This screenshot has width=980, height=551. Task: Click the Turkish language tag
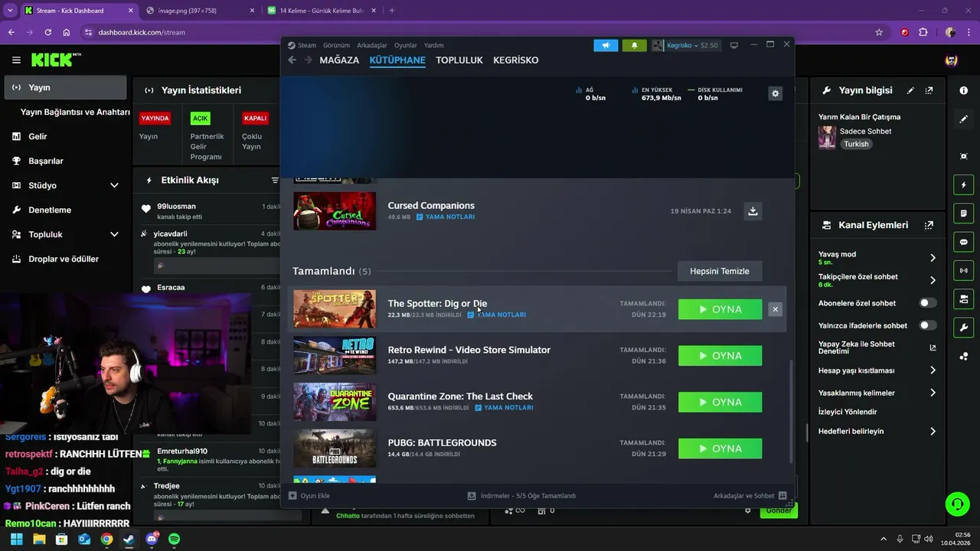pyautogui.click(x=856, y=144)
